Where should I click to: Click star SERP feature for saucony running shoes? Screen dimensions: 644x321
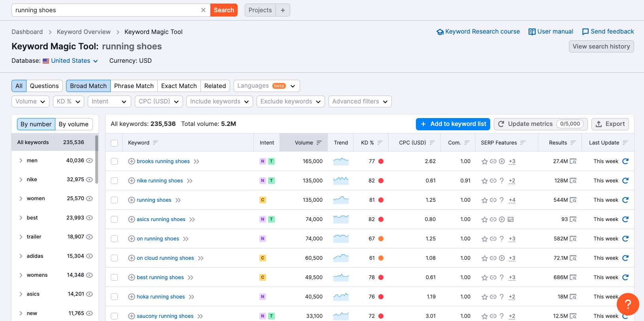coord(484,316)
